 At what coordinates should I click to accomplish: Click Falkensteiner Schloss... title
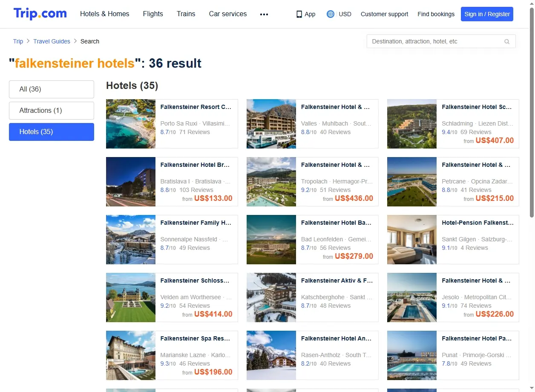pos(195,281)
